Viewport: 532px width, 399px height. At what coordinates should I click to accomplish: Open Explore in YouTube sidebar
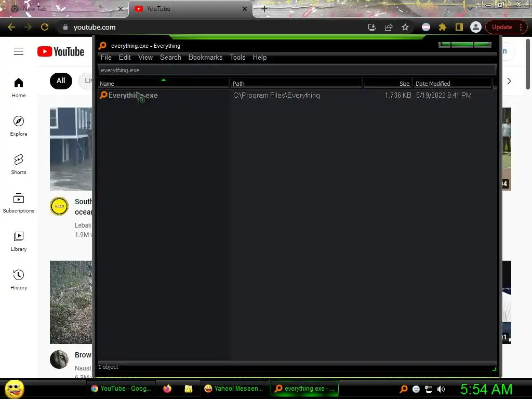tap(19, 126)
